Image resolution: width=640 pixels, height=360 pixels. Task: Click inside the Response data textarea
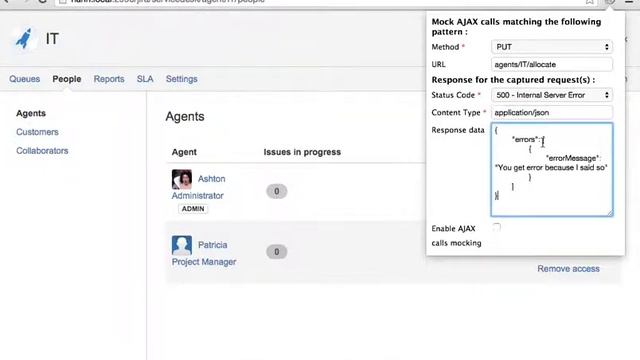point(552,169)
